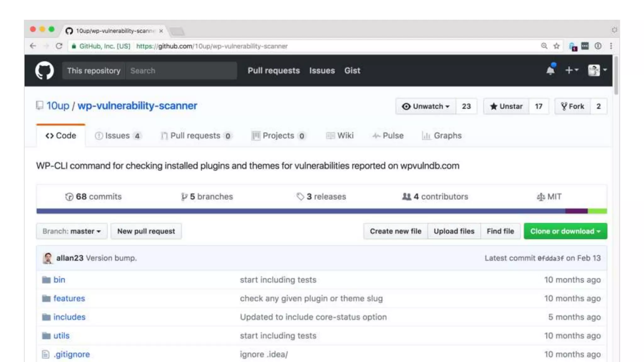
Task: Click the GitHub Octocat logo
Action: click(x=44, y=70)
